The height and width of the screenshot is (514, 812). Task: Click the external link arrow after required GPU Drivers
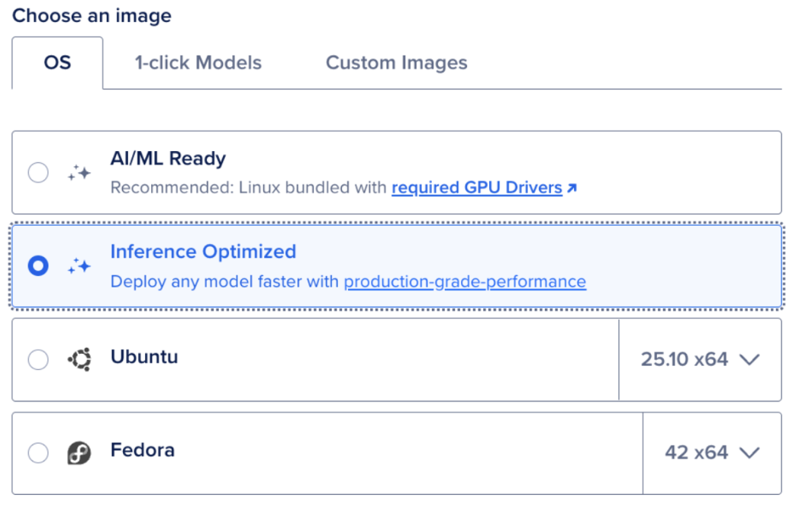pos(570,188)
